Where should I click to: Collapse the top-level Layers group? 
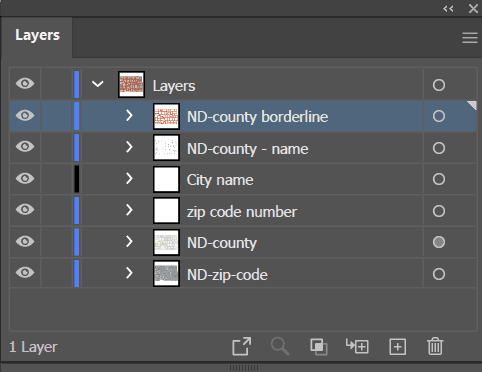pyautogui.click(x=98, y=84)
